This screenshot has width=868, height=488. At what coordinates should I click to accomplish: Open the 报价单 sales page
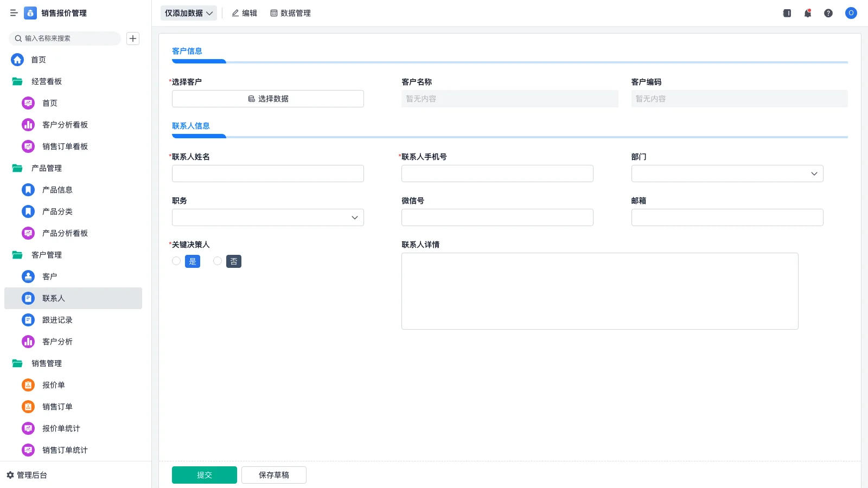click(54, 385)
